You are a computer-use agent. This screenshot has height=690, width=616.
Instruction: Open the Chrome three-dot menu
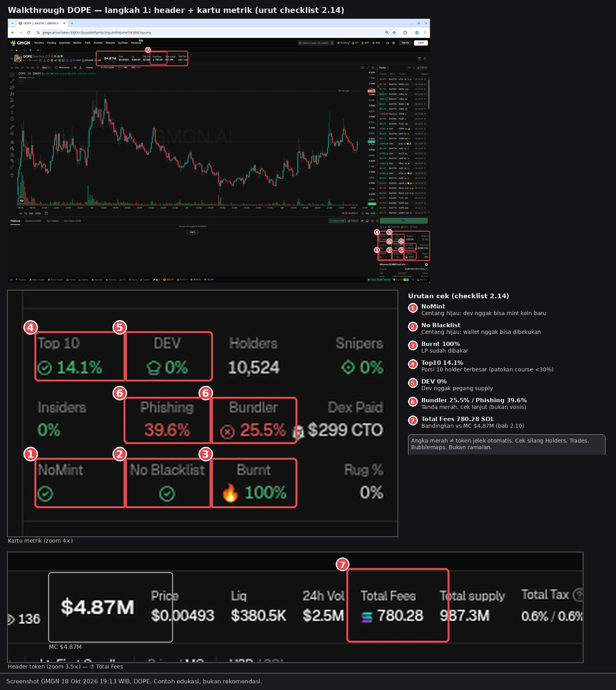[425, 33]
